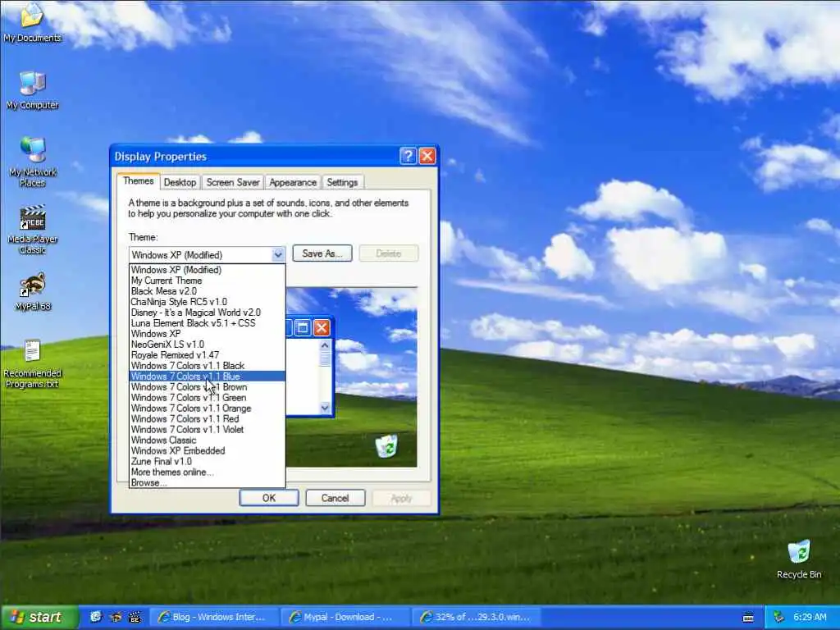This screenshot has width=840, height=630.
Task: Launch first quick launch icon beside Start
Action: (x=96, y=618)
